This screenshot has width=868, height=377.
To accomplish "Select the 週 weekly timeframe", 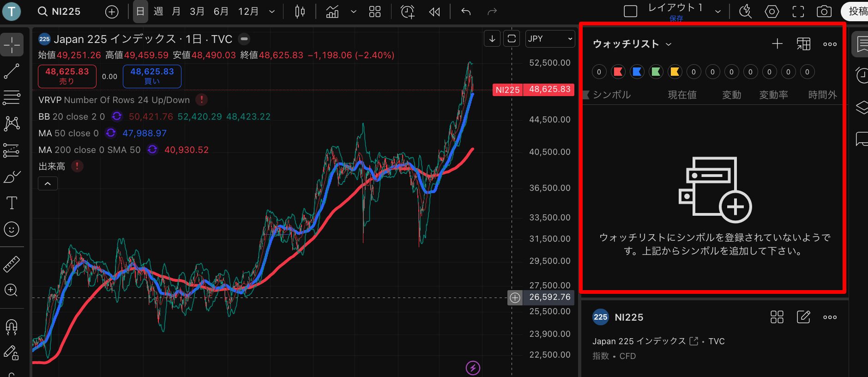I will (x=158, y=12).
